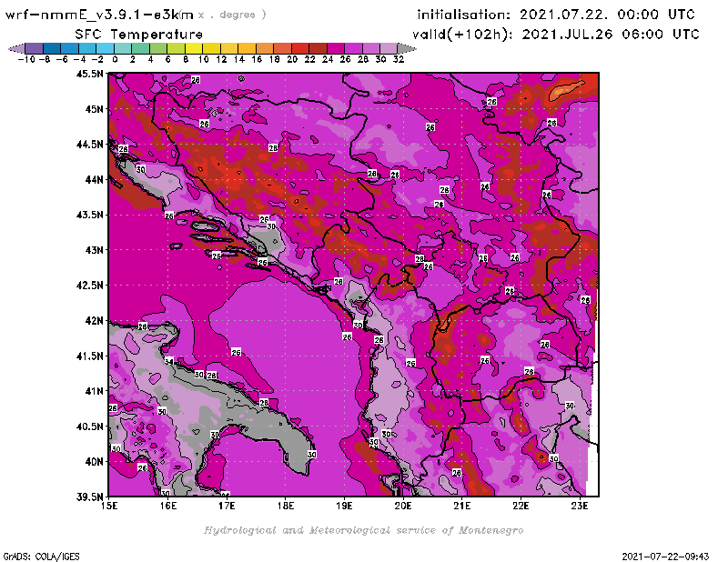The height and width of the screenshot is (562, 728).
Task: Click the 'initialisation: 2021.07.22. 00:00 UTC' text
Action: (556, 15)
